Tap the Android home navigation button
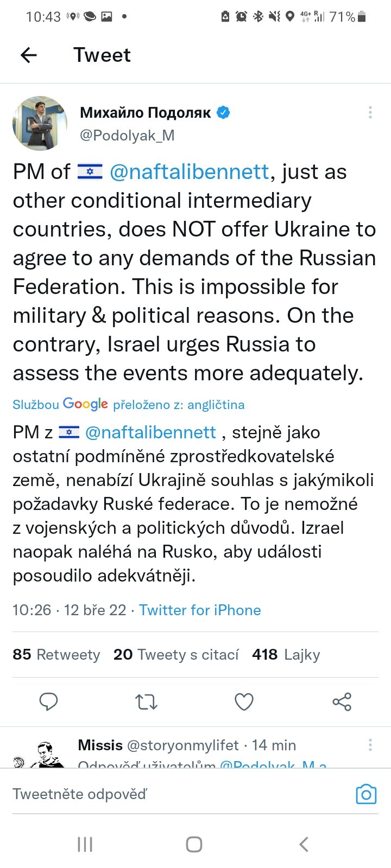391x868 pixels. point(194,844)
